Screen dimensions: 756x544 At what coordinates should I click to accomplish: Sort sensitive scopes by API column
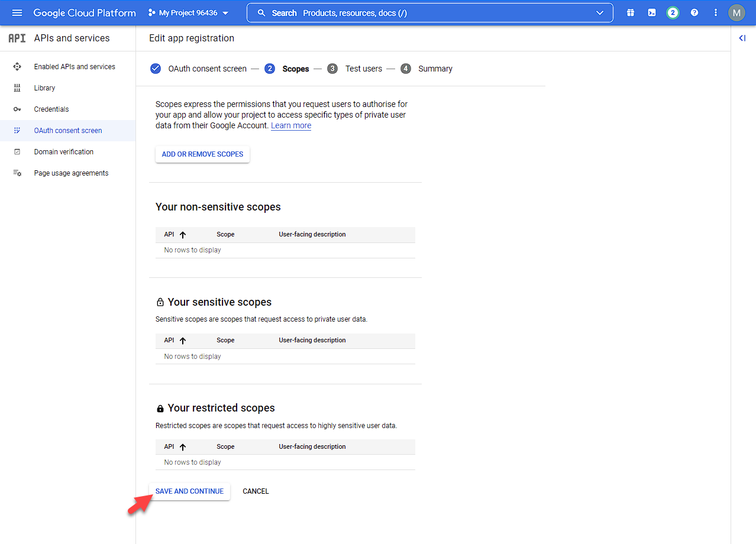click(x=175, y=341)
